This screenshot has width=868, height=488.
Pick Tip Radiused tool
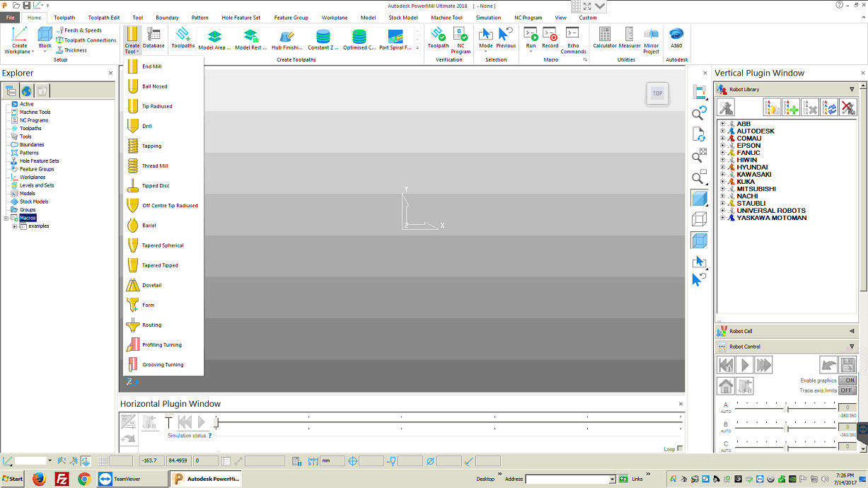click(163, 106)
